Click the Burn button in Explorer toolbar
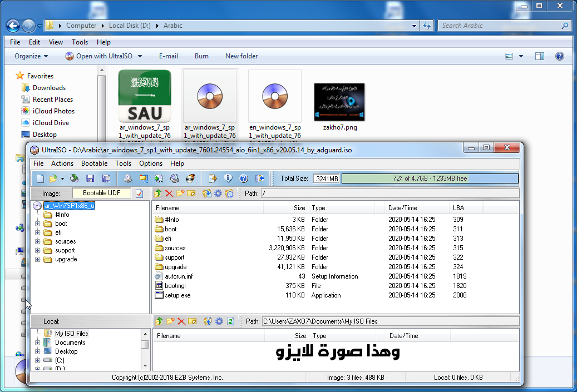 pos(201,56)
